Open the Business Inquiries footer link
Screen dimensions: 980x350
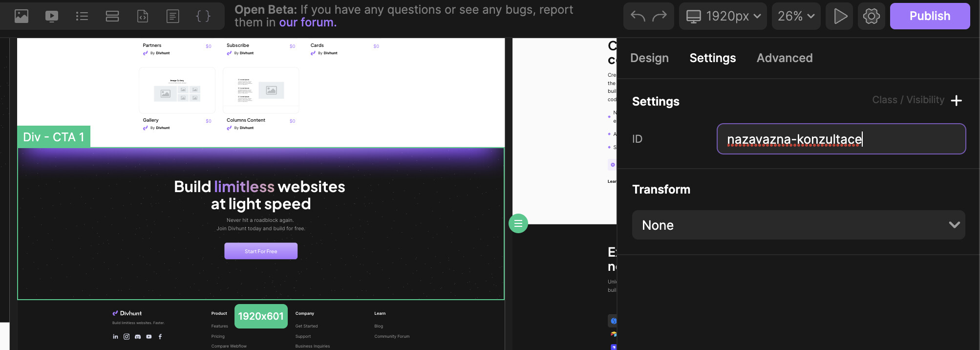coord(313,346)
